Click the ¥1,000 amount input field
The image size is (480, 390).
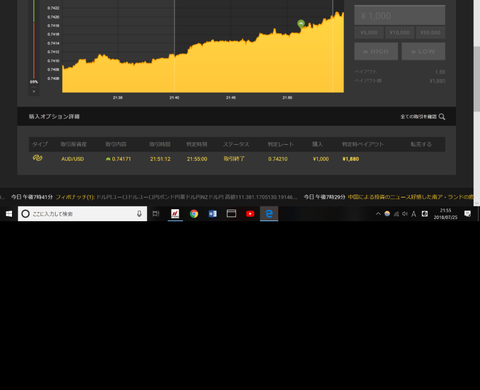(399, 15)
